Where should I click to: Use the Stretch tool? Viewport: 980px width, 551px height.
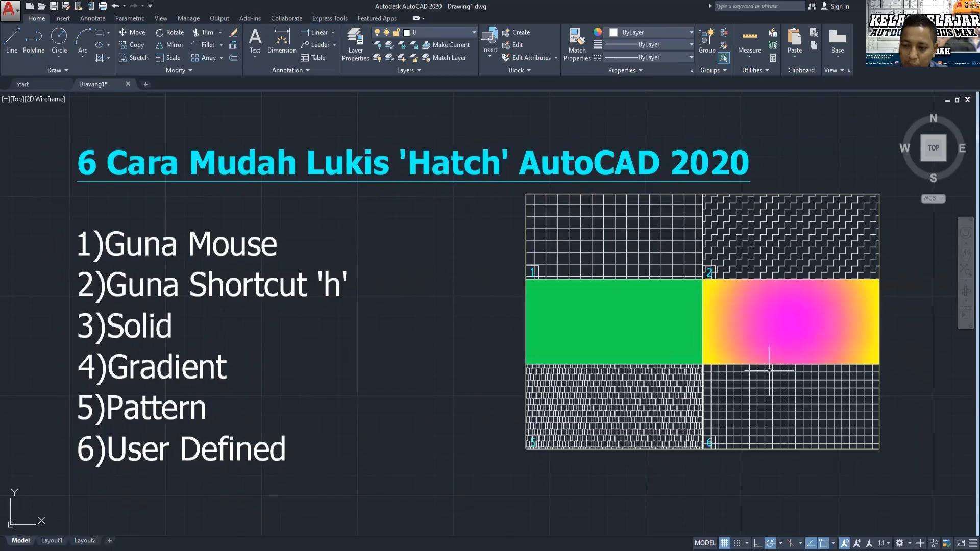click(134, 58)
